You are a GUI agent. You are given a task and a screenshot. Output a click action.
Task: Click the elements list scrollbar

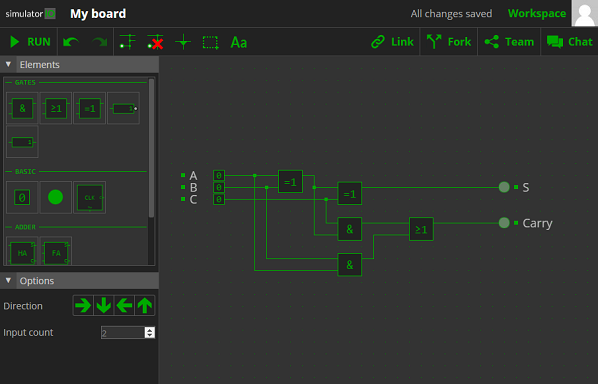[x=151, y=148]
